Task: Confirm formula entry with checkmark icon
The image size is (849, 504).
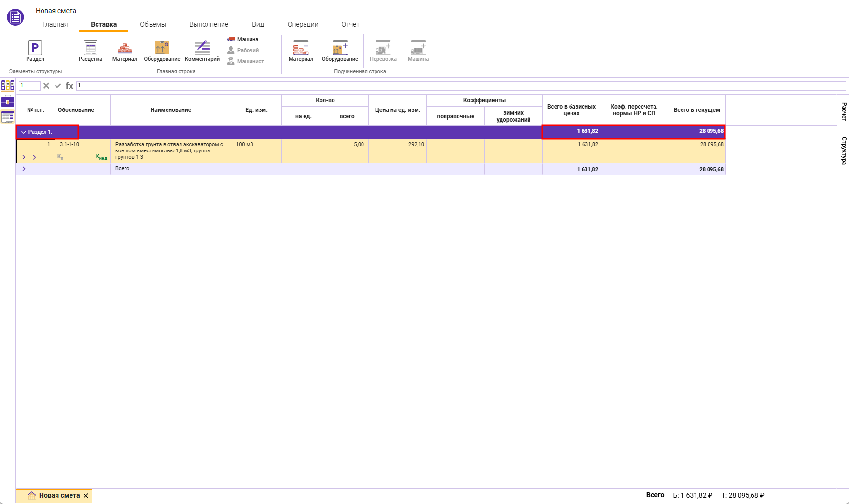Action: point(58,86)
